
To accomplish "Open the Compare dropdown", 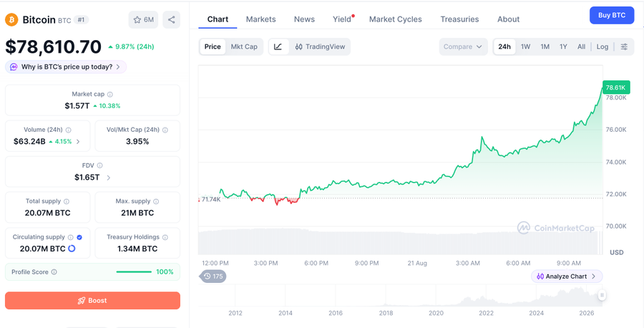I will (x=463, y=47).
